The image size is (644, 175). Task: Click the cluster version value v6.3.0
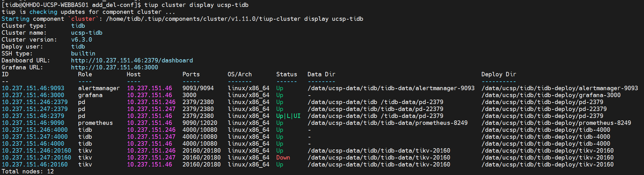click(82, 39)
